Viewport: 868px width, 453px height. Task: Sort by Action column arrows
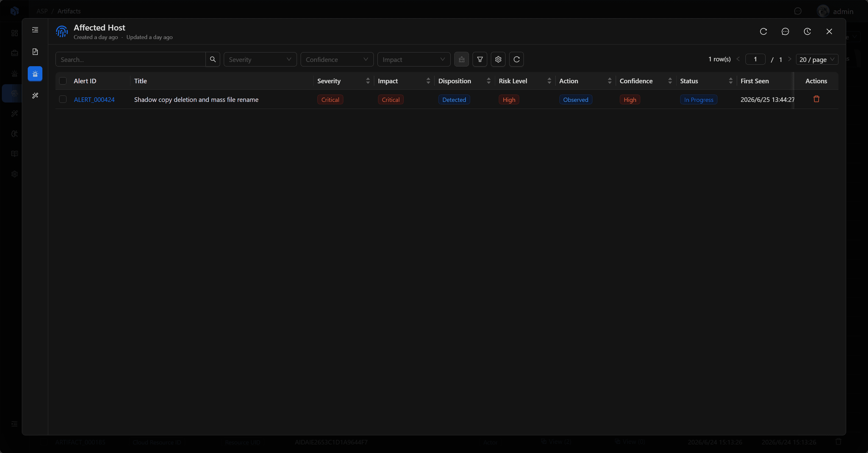pyautogui.click(x=609, y=81)
